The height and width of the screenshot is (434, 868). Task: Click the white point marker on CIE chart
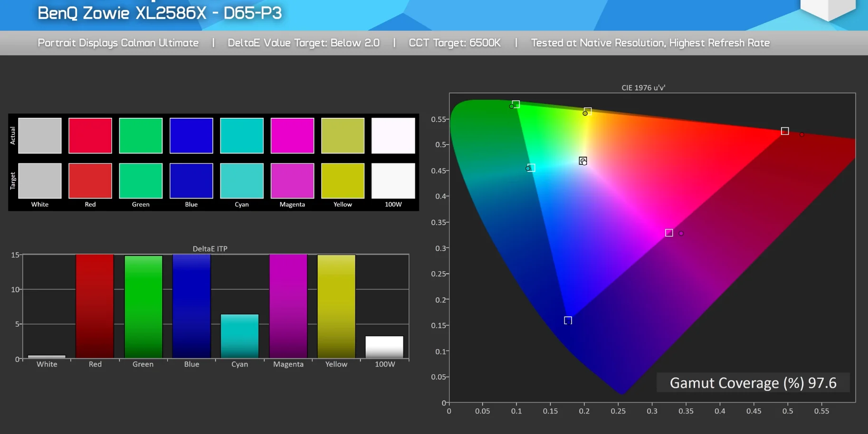[x=583, y=161]
